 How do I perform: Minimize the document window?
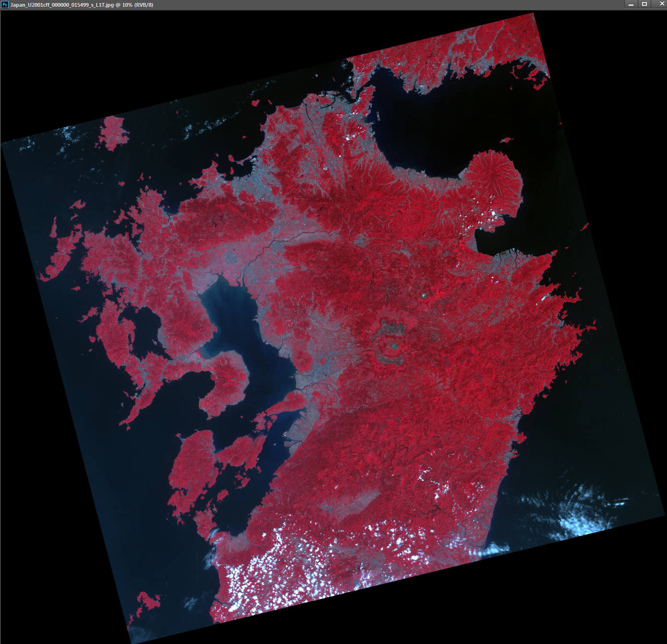tap(631, 4)
